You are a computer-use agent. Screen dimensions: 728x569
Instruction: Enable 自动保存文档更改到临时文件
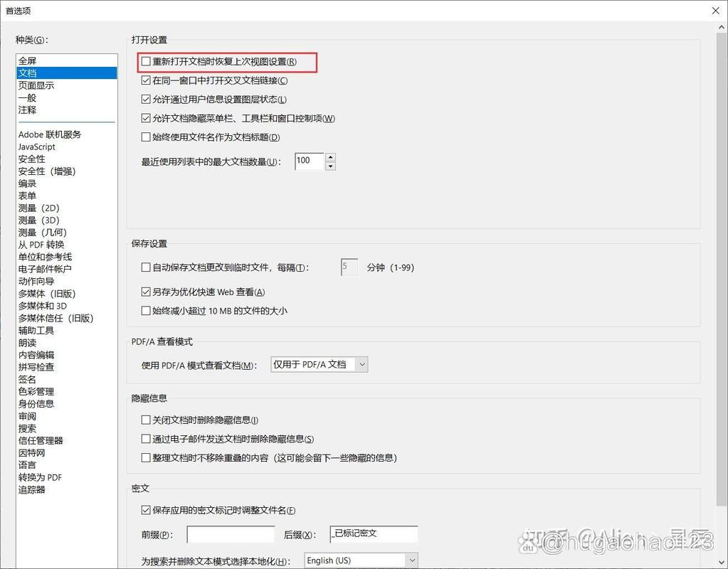(x=146, y=267)
